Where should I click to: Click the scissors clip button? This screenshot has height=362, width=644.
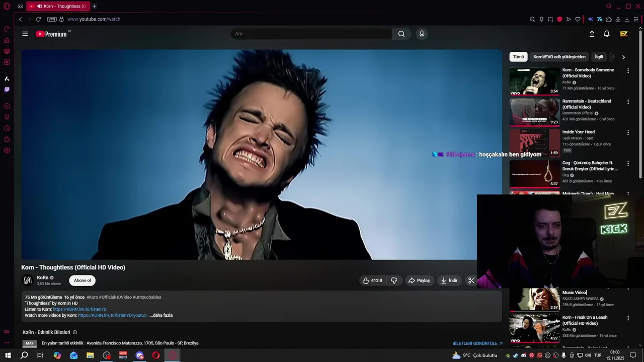point(471,281)
